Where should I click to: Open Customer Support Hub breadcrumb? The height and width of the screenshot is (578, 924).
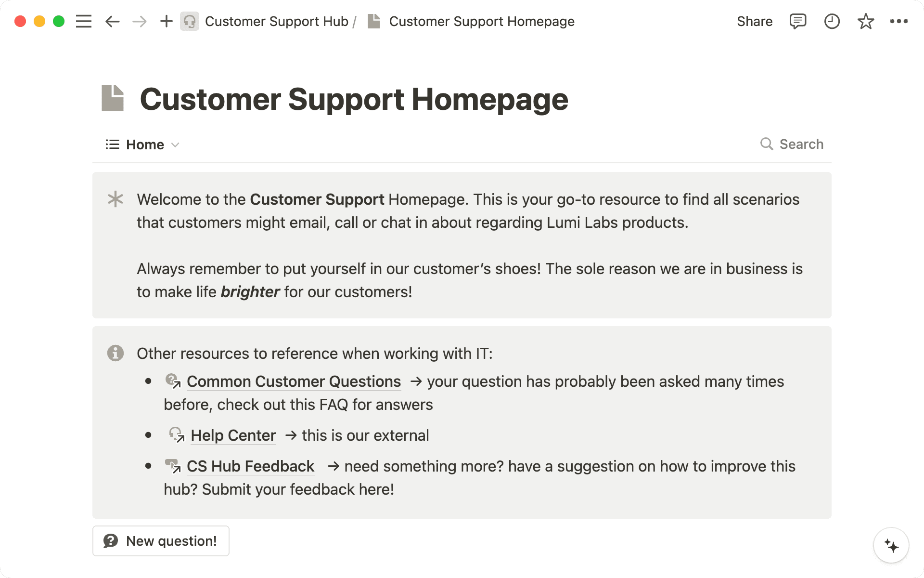(x=276, y=22)
